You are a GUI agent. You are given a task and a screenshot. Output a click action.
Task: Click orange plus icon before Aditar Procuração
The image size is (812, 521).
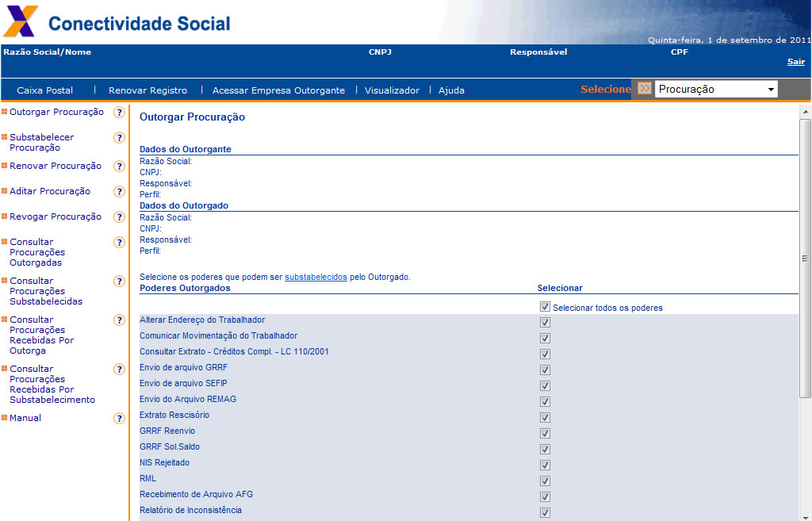click(4, 190)
